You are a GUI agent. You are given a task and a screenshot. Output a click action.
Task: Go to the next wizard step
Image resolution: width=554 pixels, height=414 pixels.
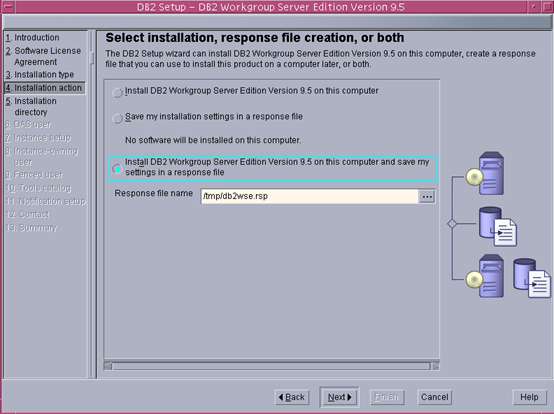(340, 397)
